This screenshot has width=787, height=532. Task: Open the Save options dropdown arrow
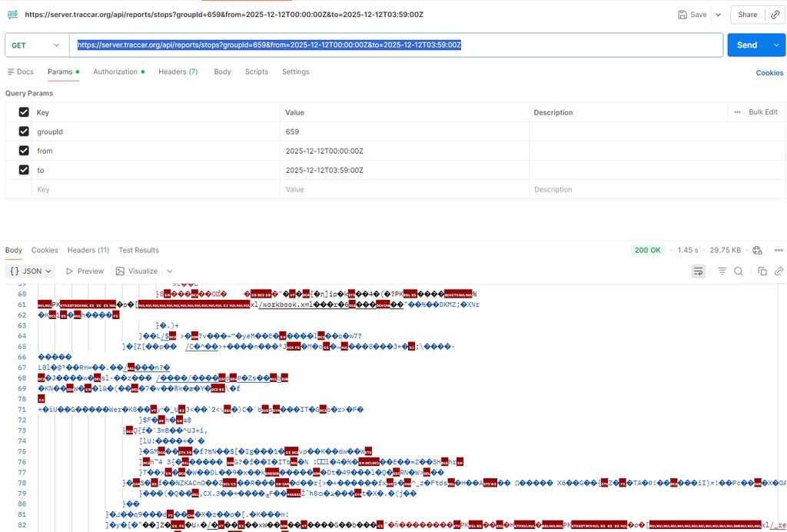point(719,15)
